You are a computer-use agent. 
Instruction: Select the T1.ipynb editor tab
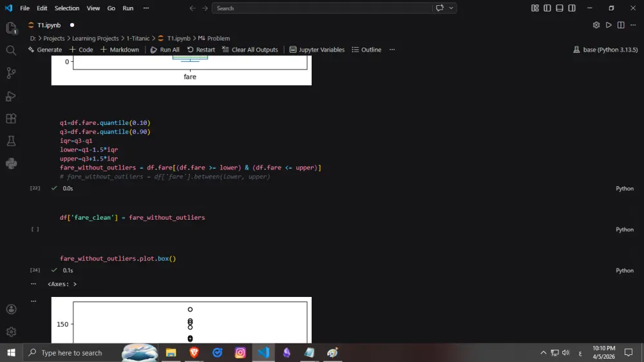[x=49, y=25]
